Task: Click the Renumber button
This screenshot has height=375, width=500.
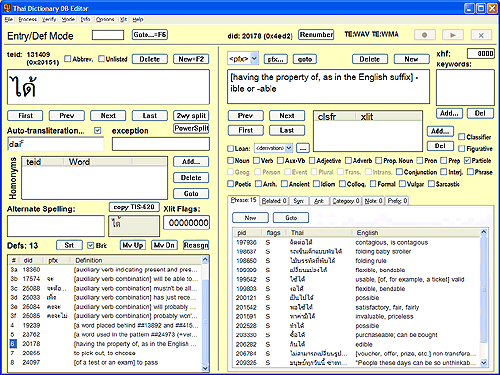Action: point(316,35)
